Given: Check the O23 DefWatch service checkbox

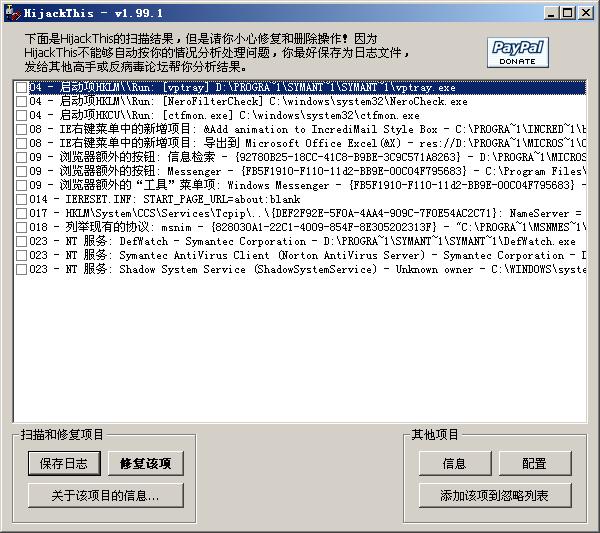Looking at the screenshot, I should point(21,241).
